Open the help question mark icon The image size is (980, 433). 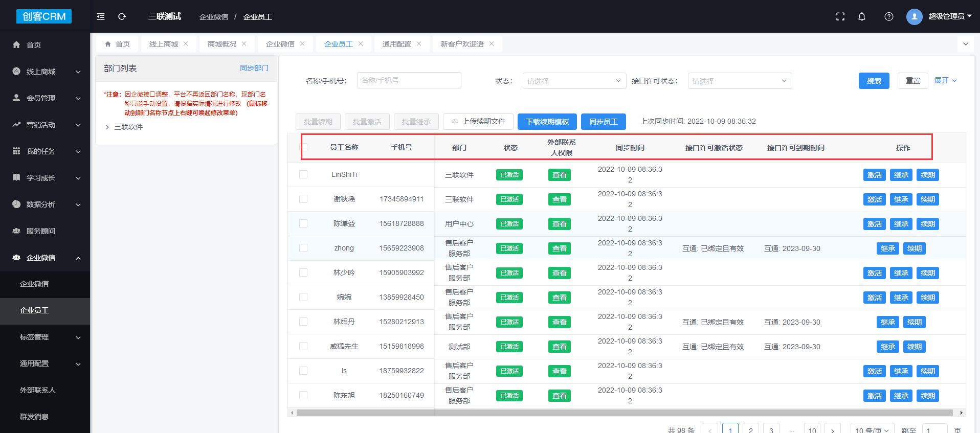[889, 16]
